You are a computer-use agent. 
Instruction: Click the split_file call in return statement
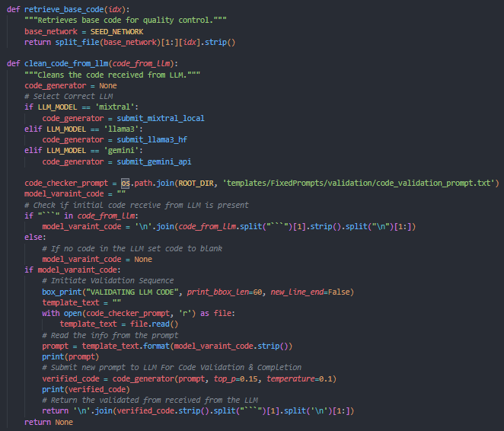pos(77,42)
